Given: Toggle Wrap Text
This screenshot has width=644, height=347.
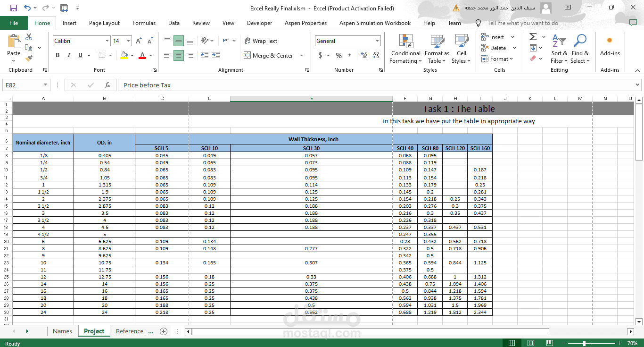Looking at the screenshot, I should coord(261,41).
